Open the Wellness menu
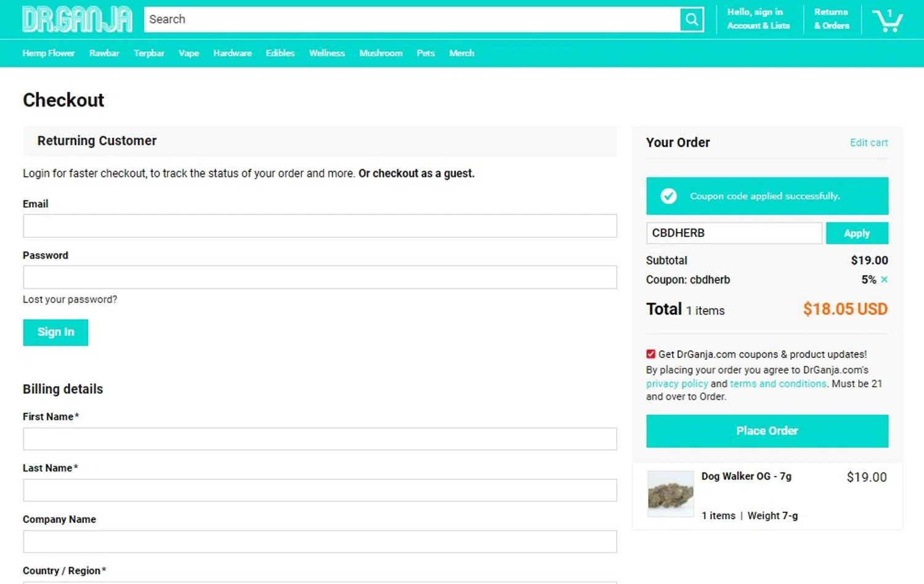924x584 pixels. [327, 53]
